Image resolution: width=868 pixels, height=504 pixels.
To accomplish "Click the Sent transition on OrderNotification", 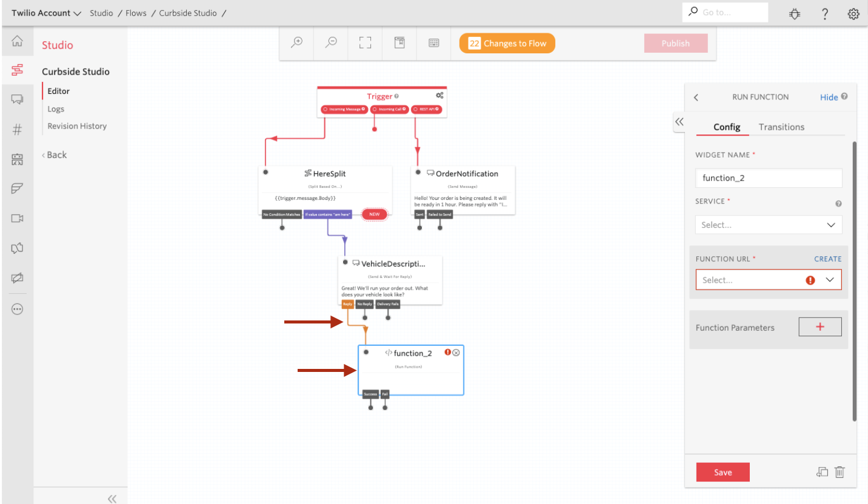I will [x=419, y=214].
